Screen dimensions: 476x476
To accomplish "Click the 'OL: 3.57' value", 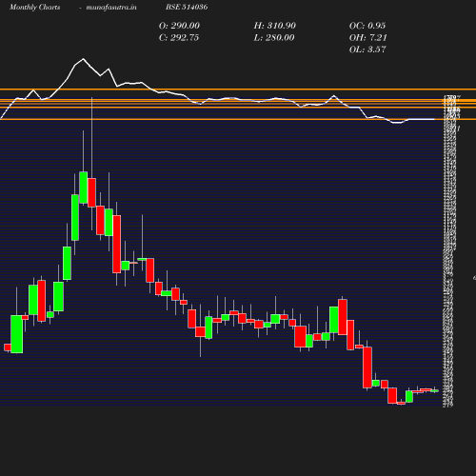I will click(367, 50).
